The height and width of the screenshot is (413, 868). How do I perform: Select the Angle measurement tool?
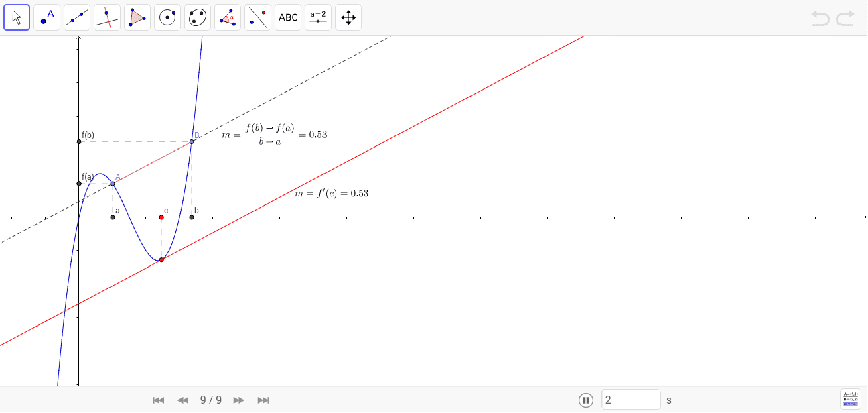228,17
